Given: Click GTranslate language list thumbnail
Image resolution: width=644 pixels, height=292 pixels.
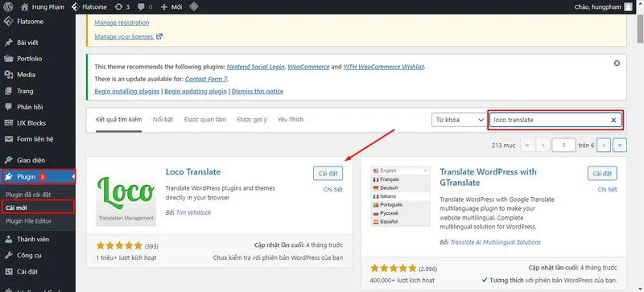Looking at the screenshot, I should [x=400, y=197].
